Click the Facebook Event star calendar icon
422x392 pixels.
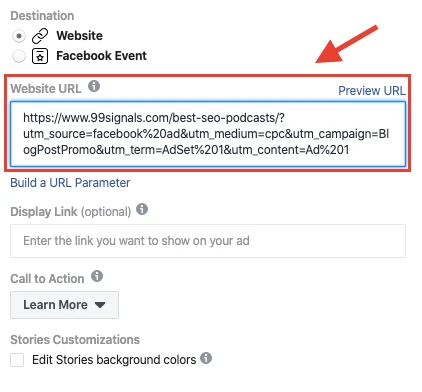[40, 56]
